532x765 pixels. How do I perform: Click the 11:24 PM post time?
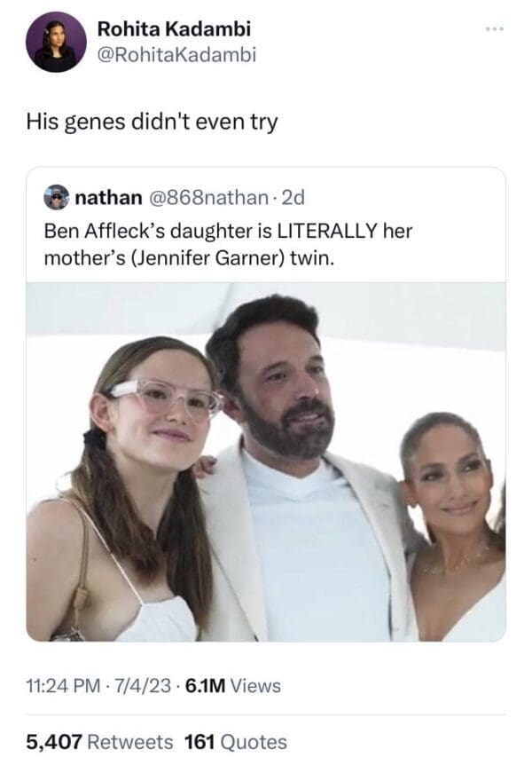(59, 685)
